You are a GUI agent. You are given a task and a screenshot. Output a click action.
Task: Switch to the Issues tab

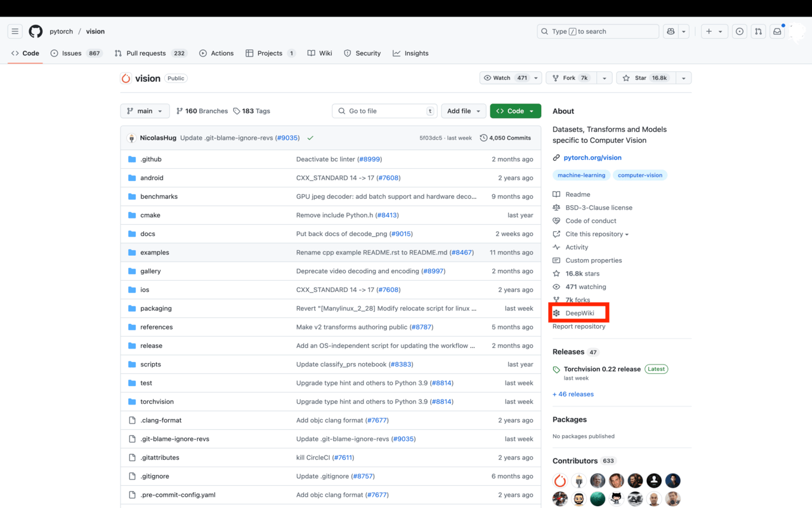pyautogui.click(x=76, y=53)
